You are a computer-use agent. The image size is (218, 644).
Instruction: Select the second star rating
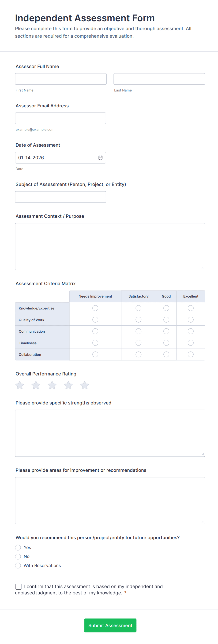click(x=36, y=385)
